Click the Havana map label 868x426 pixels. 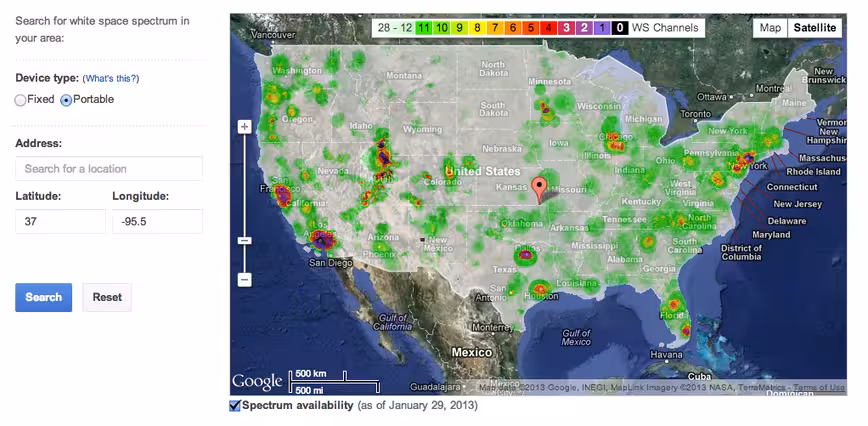[x=666, y=355]
